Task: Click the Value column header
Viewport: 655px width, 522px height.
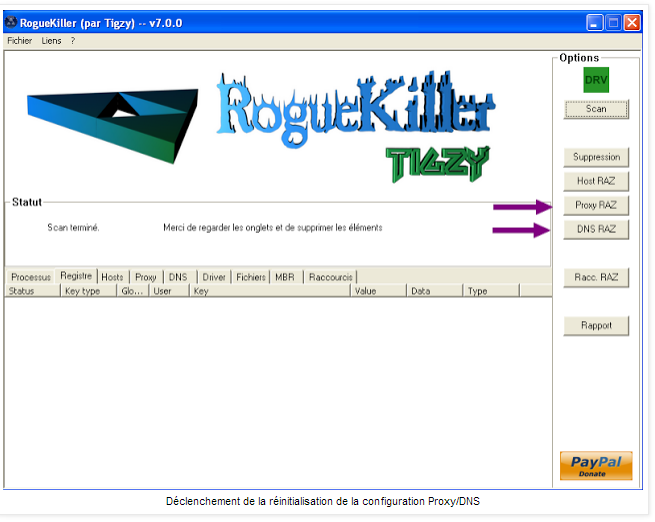Action: coord(378,291)
